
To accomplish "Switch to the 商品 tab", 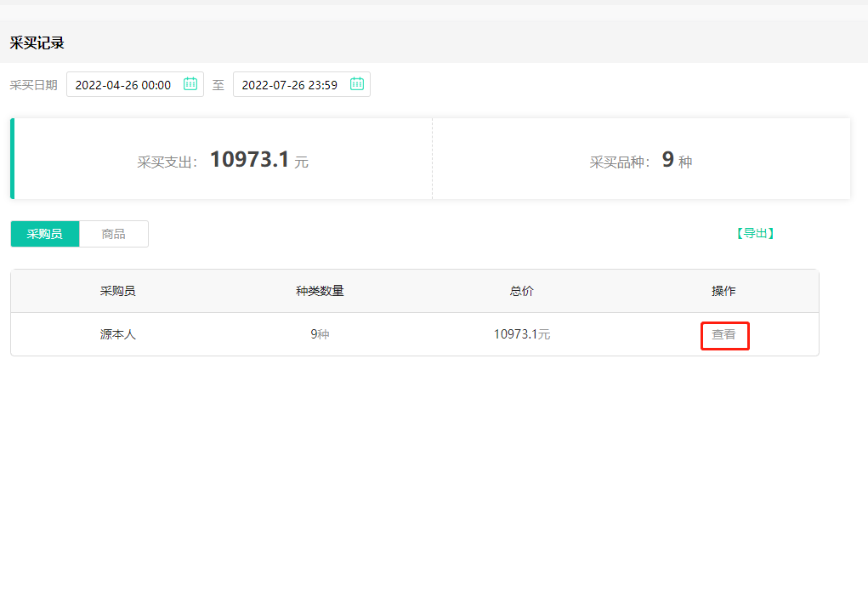I will (113, 233).
